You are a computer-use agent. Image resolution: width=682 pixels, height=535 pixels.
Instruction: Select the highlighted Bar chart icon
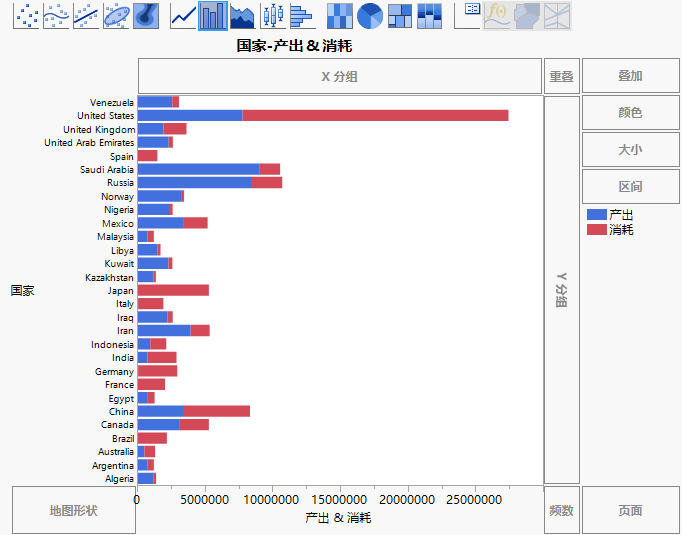pyautogui.click(x=212, y=15)
